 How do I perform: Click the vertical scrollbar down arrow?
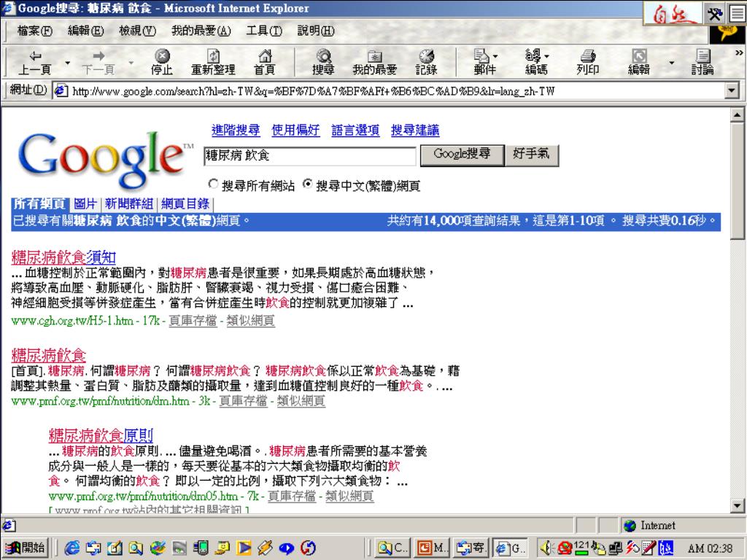click(x=737, y=506)
